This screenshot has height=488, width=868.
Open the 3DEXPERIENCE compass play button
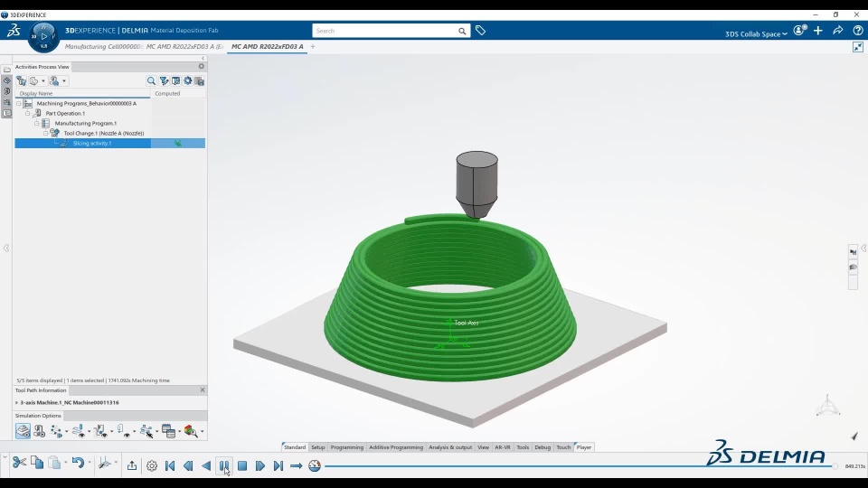click(43, 36)
